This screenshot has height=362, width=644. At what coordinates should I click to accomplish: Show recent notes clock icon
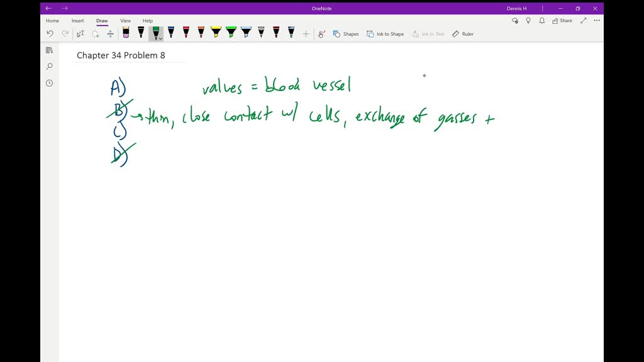(49, 83)
